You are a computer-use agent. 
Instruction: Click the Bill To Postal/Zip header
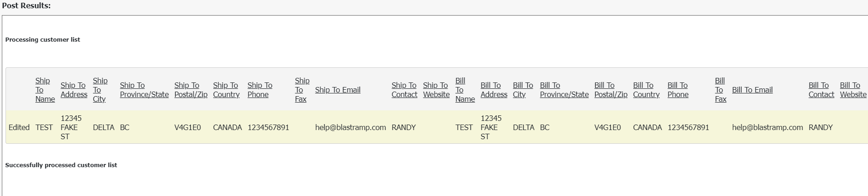[611, 90]
